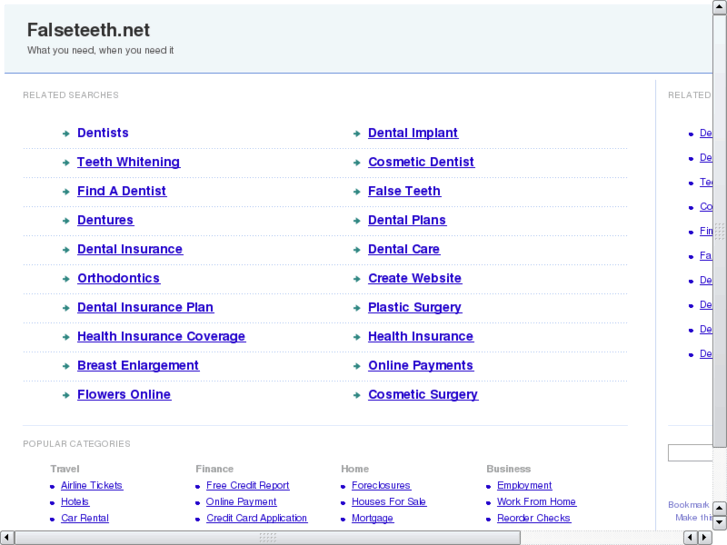Open the Cosmetic Surgery link
Viewport: 727px width, 545px height.
click(423, 395)
